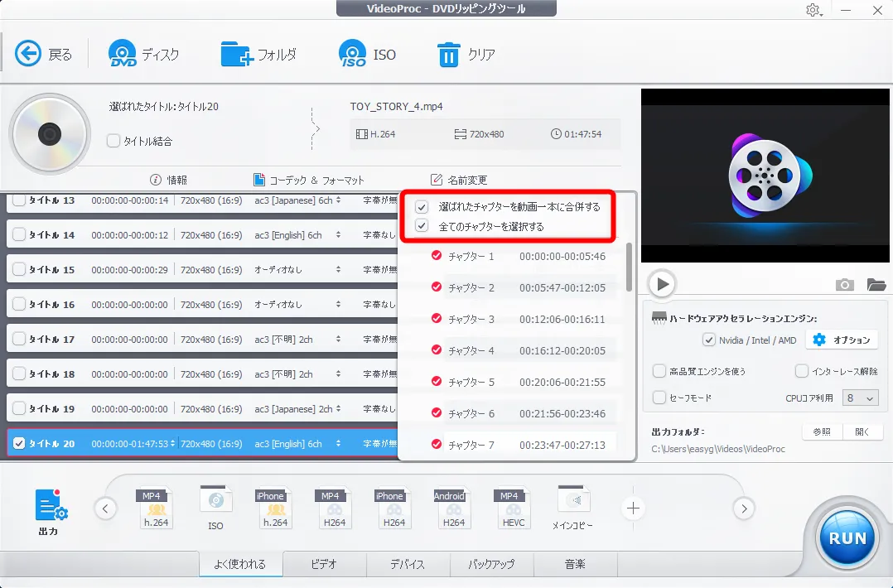Open audio track selector for タイトル 13
The height and width of the screenshot is (588, 893).
[x=338, y=200]
